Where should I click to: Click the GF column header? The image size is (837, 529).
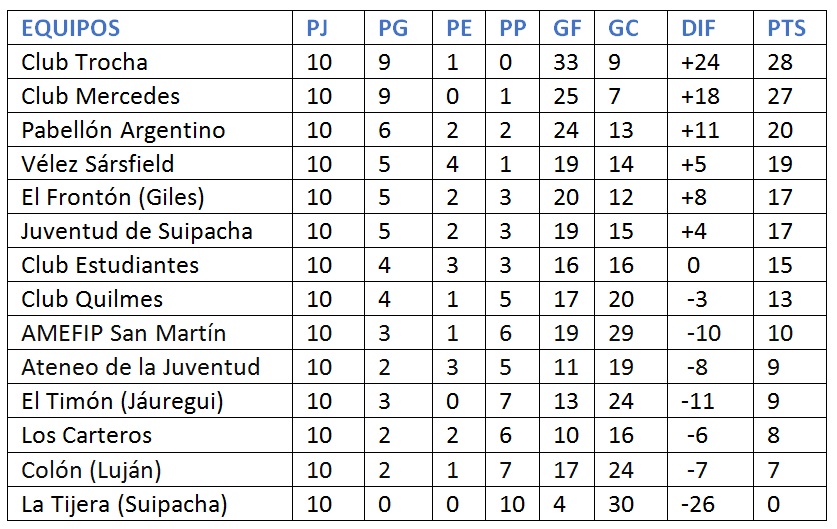tap(567, 28)
